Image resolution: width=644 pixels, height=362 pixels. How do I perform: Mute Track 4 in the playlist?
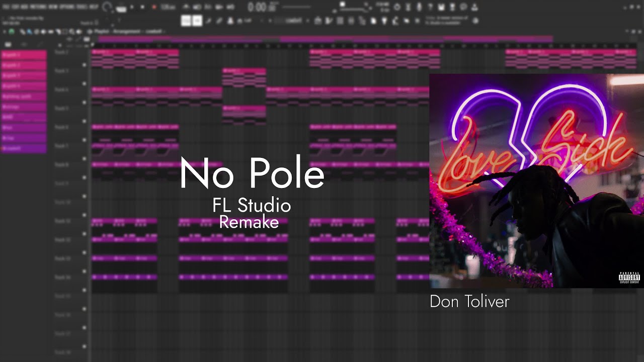(84, 103)
